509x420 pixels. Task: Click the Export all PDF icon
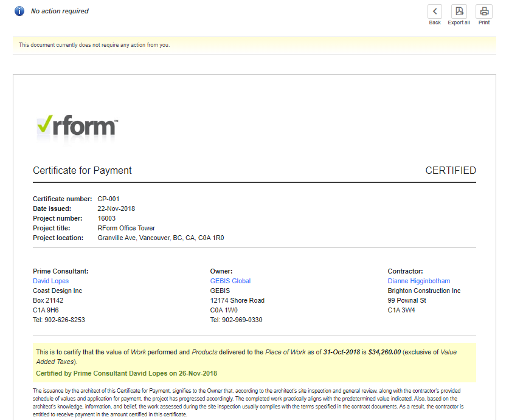point(459,12)
